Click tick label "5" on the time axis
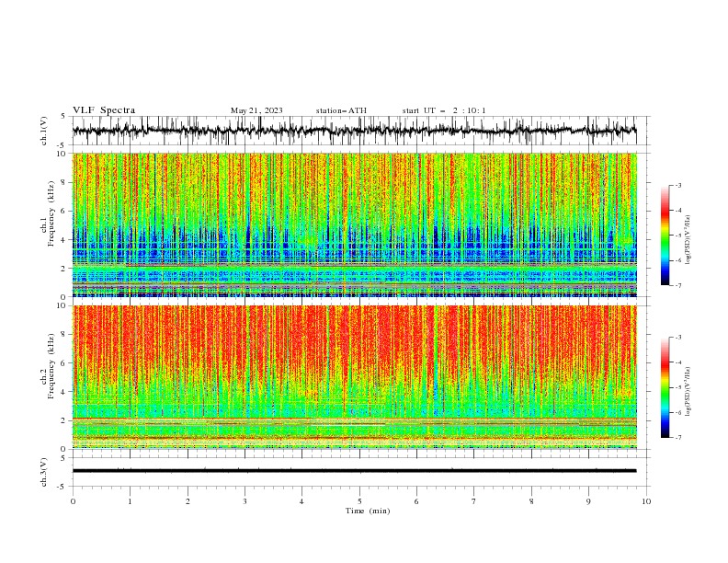Image resolution: width=728 pixels, height=563 pixels. [x=359, y=501]
